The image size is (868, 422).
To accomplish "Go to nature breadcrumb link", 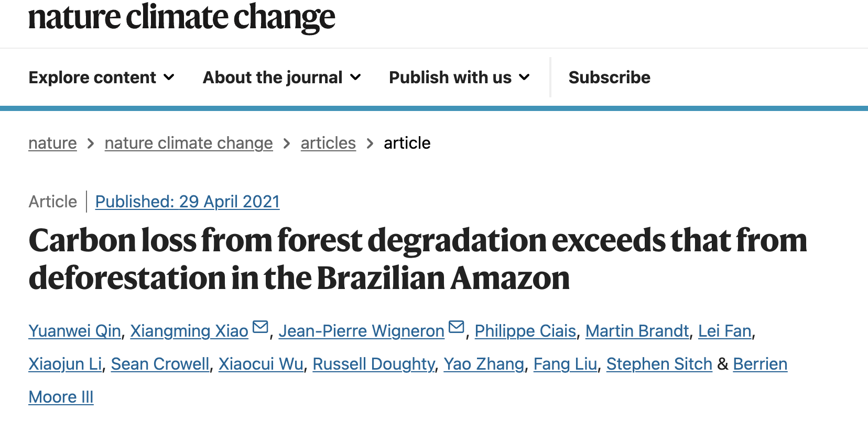I will [x=52, y=143].
